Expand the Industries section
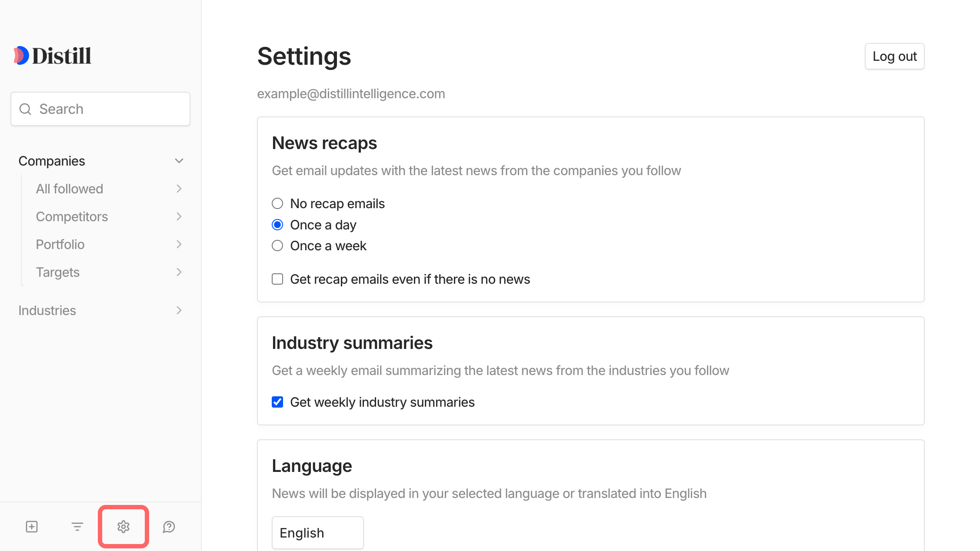 [x=178, y=310]
